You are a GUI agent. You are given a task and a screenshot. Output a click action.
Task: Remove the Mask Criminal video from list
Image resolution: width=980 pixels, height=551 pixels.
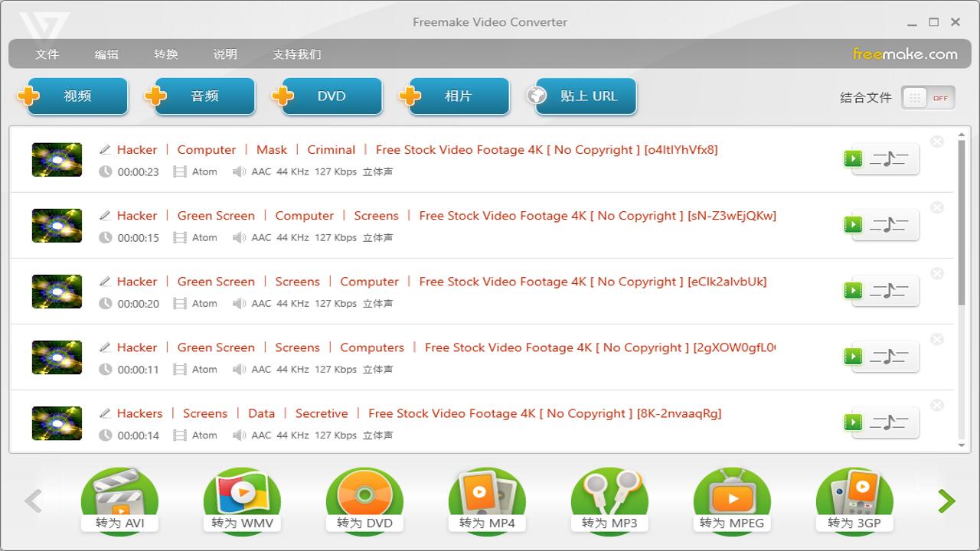click(937, 142)
